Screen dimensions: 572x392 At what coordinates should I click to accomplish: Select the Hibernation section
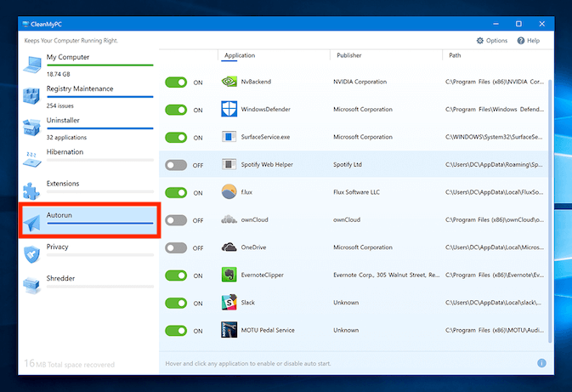point(88,160)
